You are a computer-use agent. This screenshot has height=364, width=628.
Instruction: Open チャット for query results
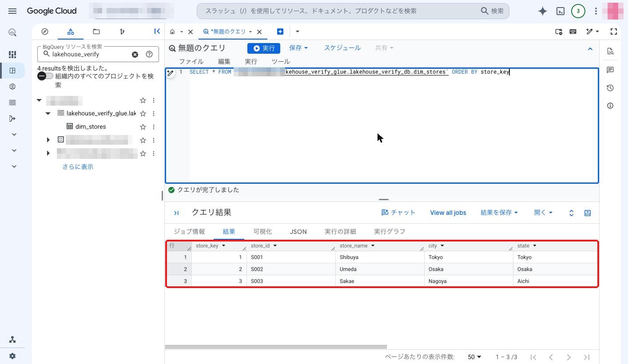398,213
